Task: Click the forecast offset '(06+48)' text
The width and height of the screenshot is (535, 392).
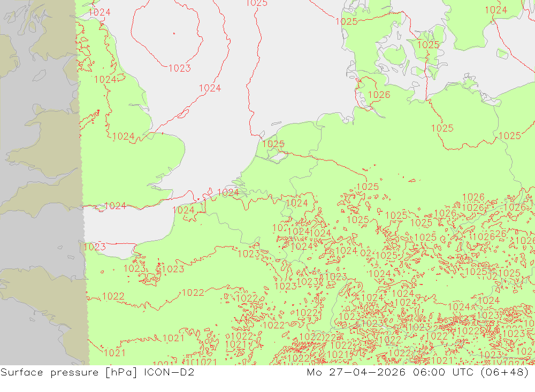Action: pos(505,372)
